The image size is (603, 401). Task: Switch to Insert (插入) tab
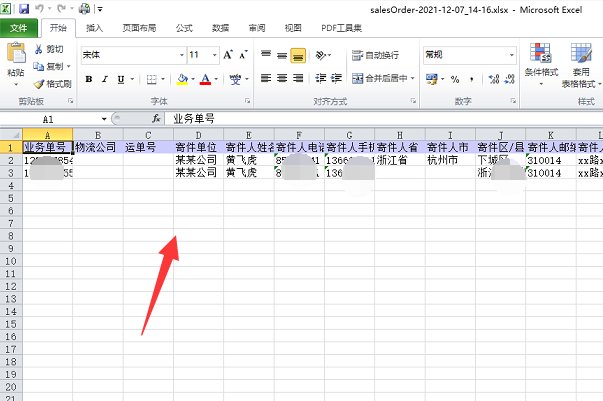(94, 28)
